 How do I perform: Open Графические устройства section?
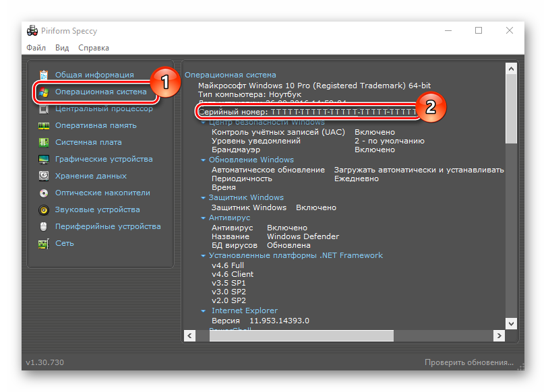104,159
